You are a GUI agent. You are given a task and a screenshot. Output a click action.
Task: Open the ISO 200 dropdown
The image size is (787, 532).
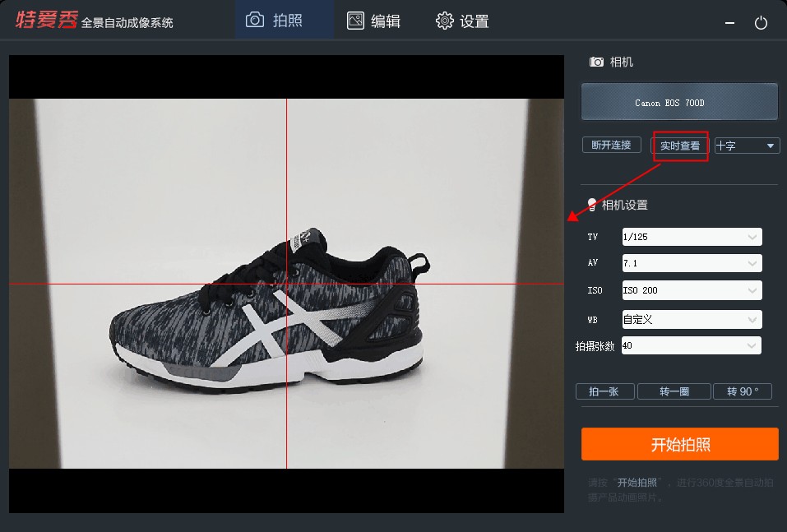click(x=692, y=290)
